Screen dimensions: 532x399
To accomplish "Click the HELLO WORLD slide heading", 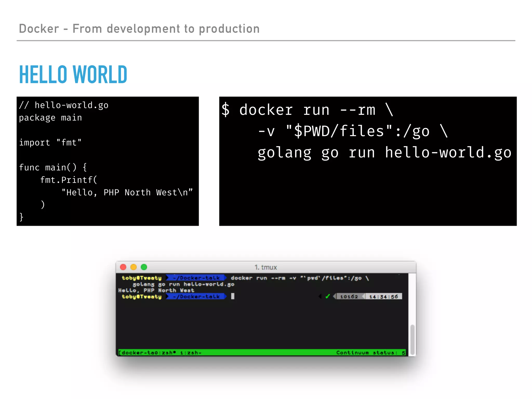I will pyautogui.click(x=73, y=75).
